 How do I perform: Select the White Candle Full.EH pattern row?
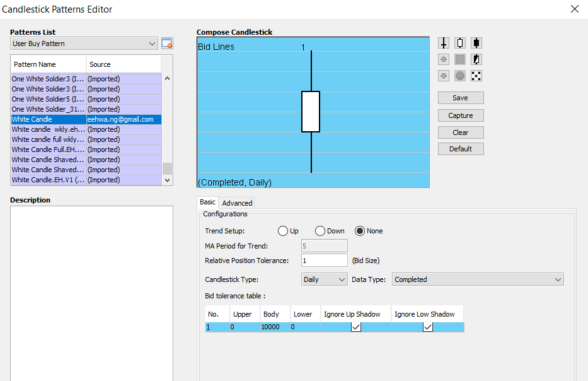coord(86,149)
